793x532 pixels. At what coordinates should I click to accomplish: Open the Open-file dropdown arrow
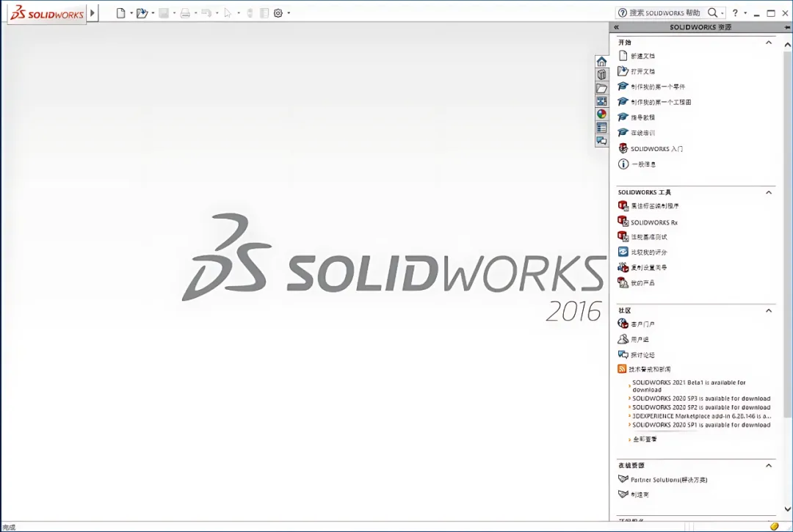(153, 13)
